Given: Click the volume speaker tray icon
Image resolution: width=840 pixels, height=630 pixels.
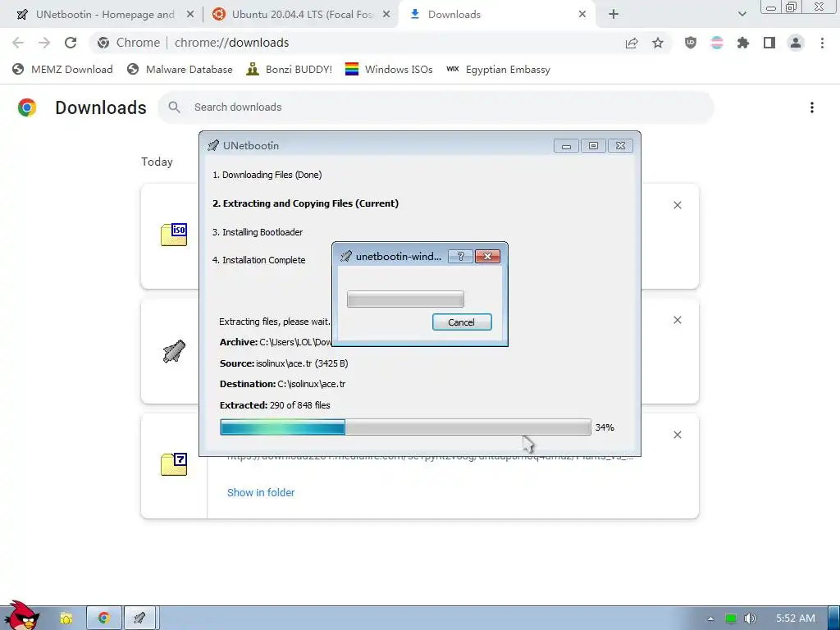Looking at the screenshot, I should pyautogui.click(x=751, y=619).
